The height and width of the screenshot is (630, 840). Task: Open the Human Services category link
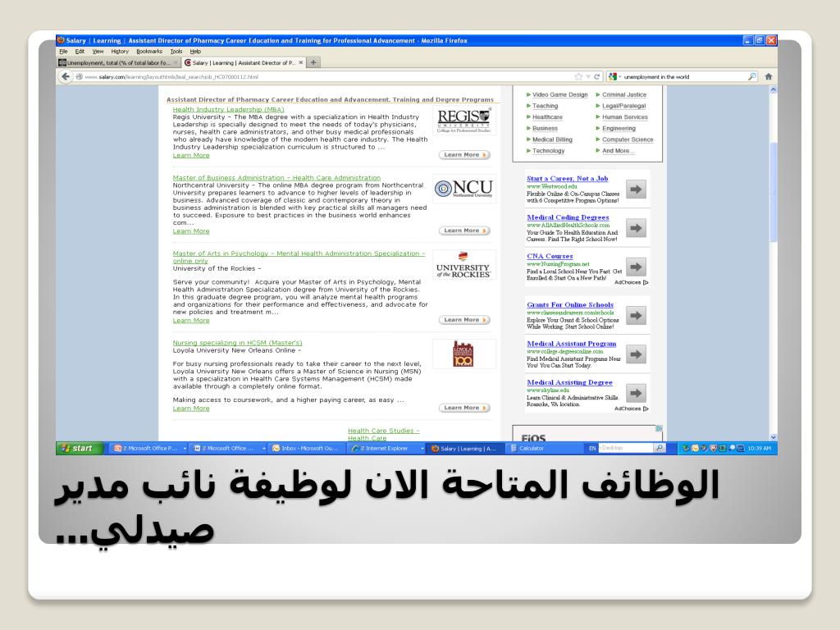624,117
